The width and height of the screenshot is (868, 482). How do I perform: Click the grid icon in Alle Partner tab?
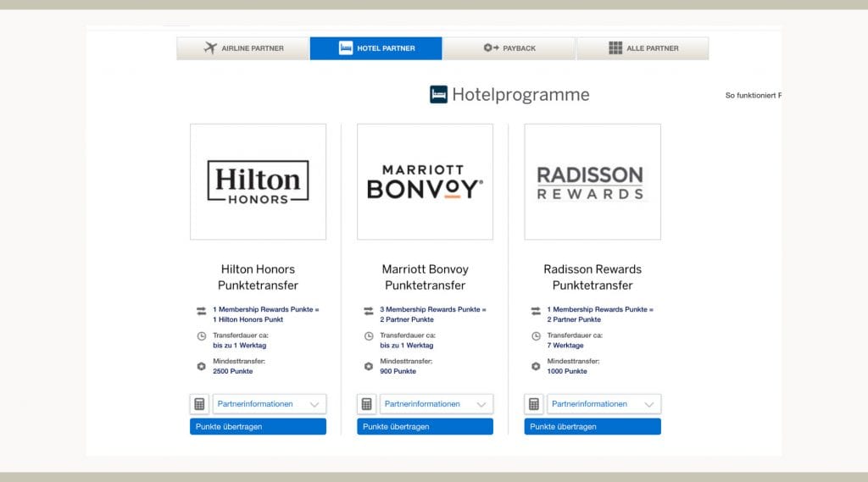pos(615,48)
